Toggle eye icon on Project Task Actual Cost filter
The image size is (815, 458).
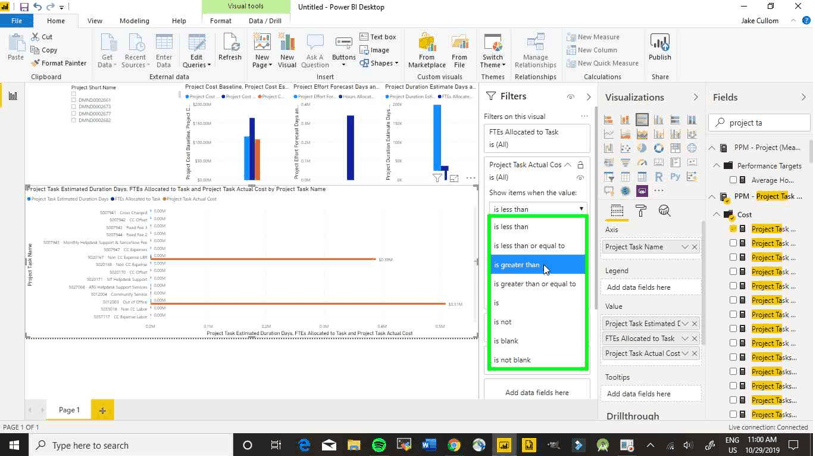click(x=580, y=178)
